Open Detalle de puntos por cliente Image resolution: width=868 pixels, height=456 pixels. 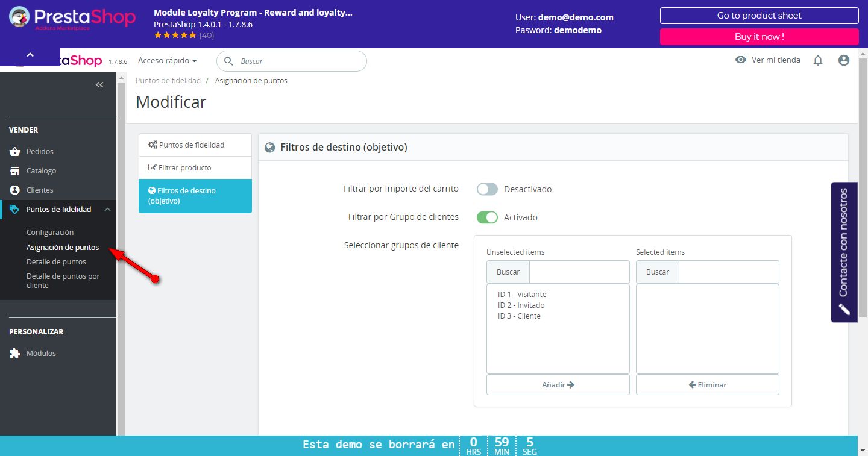(x=63, y=281)
